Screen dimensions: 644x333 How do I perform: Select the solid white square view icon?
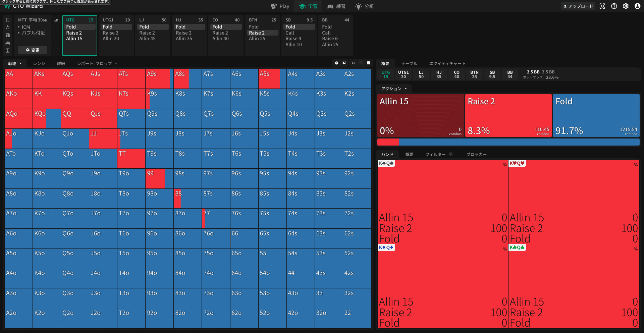369,63
